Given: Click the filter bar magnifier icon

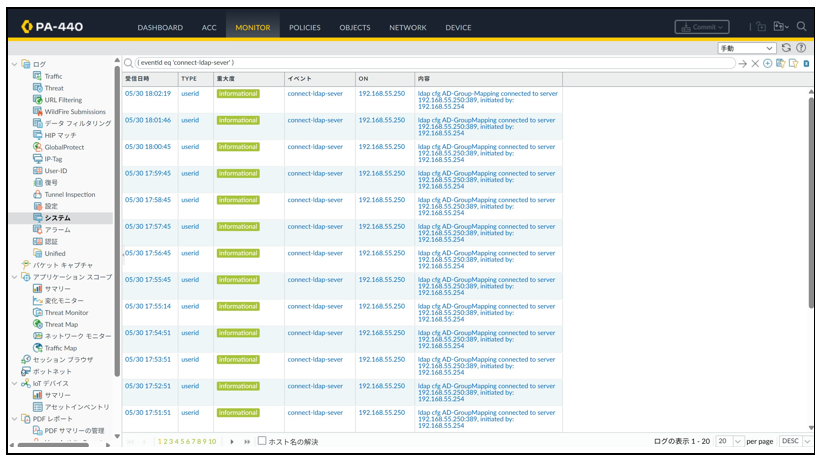Looking at the screenshot, I should [128, 63].
